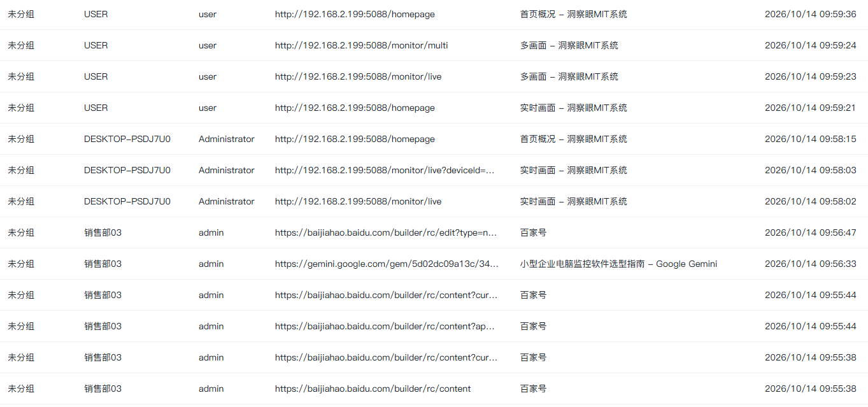
Task: Click the timestamp 2026/10/14 09:59:21
Action: (x=810, y=108)
